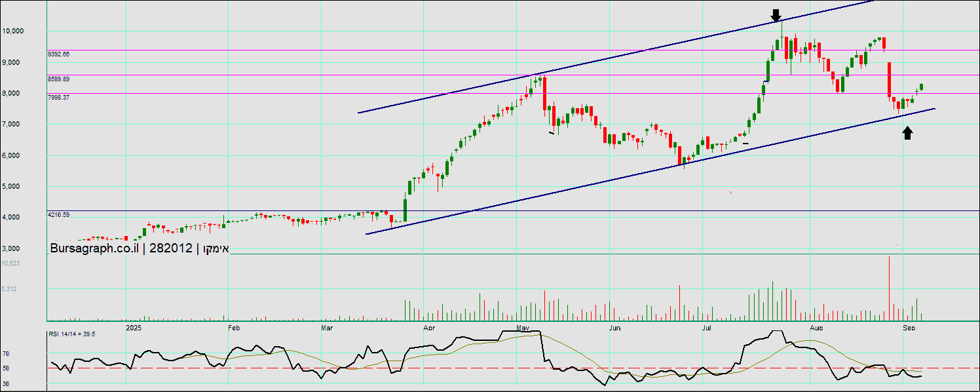The width and height of the screenshot is (980, 392).
Task: Select the 5,312 volume axis label
Action: (9, 288)
